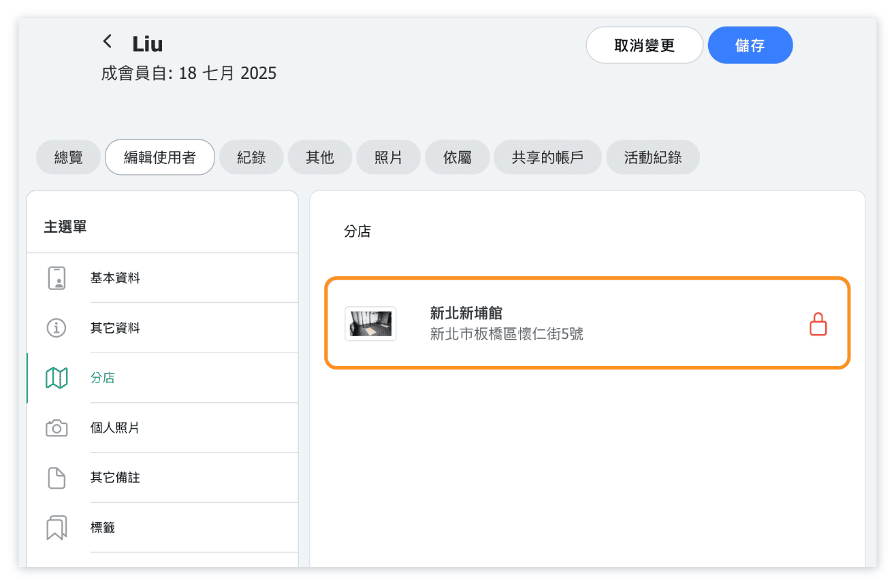Click the info circle icon for 其它資料
Viewport: 896px width, 588px height.
point(57,328)
